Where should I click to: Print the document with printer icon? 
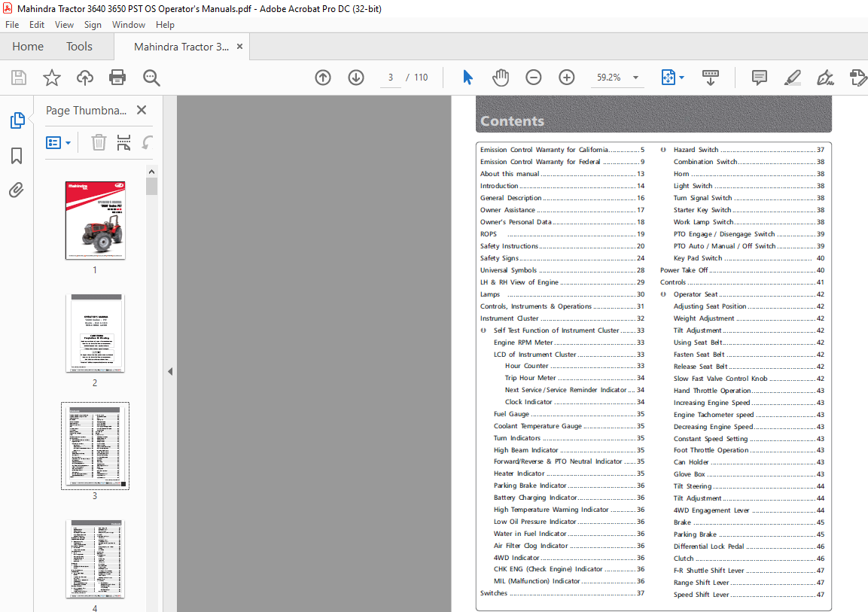pos(117,78)
